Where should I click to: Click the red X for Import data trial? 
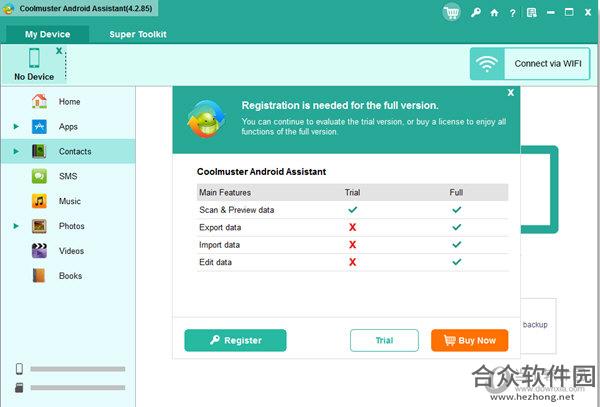tap(352, 245)
